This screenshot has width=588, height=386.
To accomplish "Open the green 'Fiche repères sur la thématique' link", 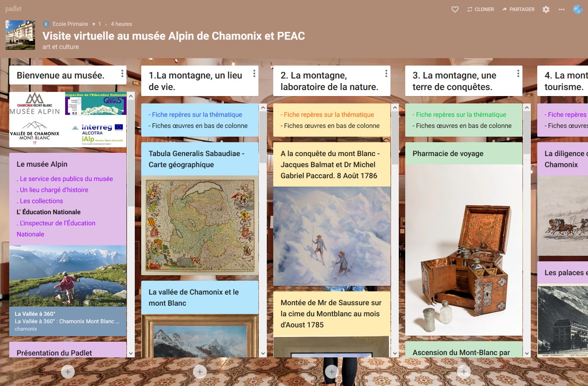I will (x=461, y=115).
